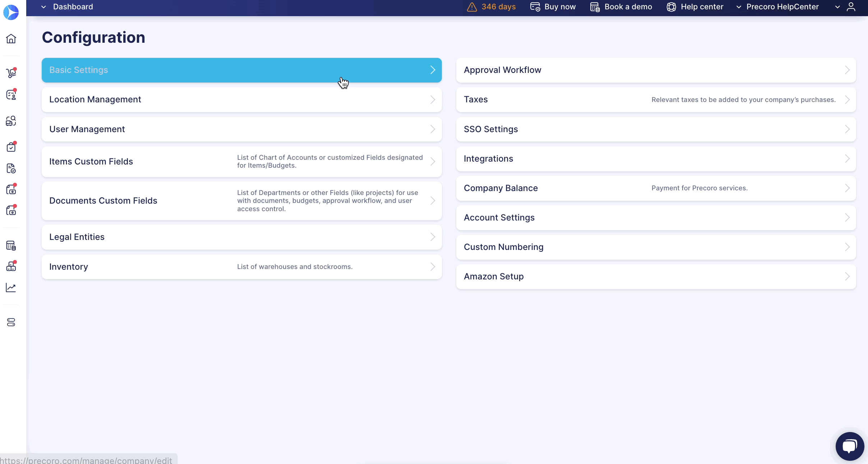The height and width of the screenshot is (464, 868).
Task: Open User Management
Action: click(x=241, y=129)
